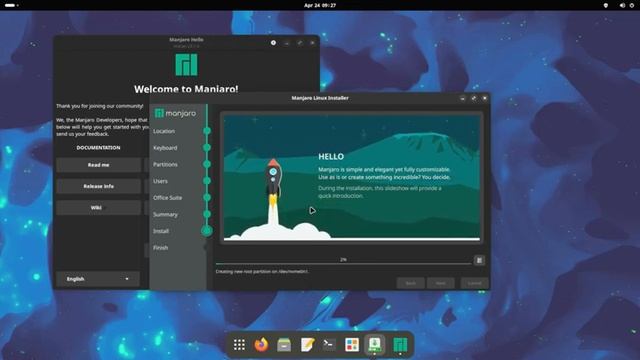Image resolution: width=640 pixels, height=360 pixels.
Task: Open the Activities workspace indicator
Action: click(x=11, y=5)
